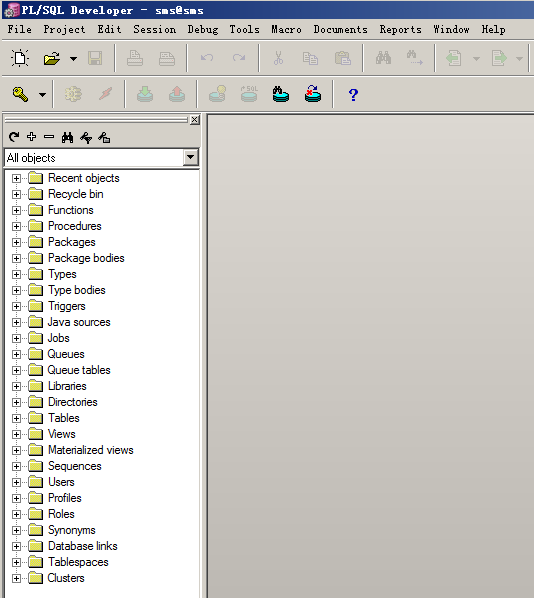Click the Log on key icon

[x=20, y=94]
